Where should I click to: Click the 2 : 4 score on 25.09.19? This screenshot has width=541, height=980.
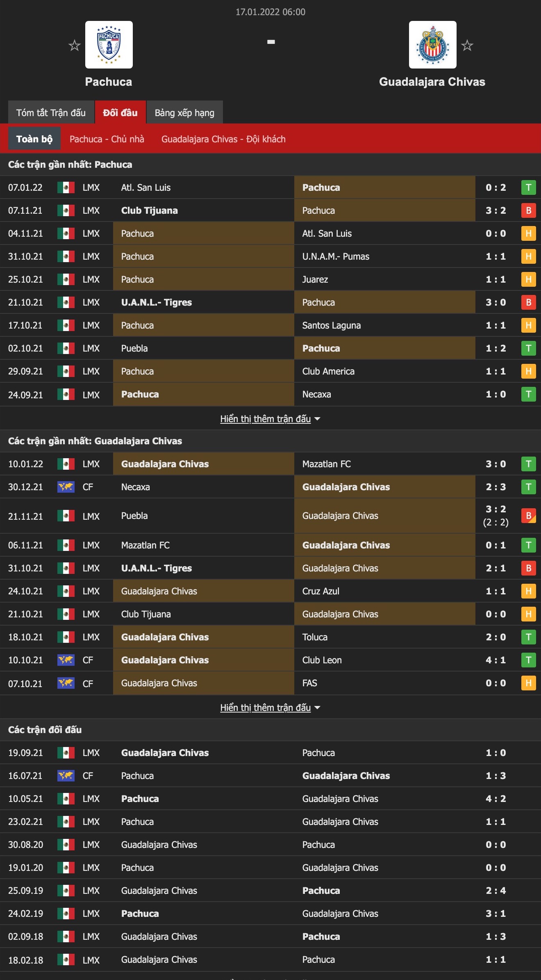point(496,891)
